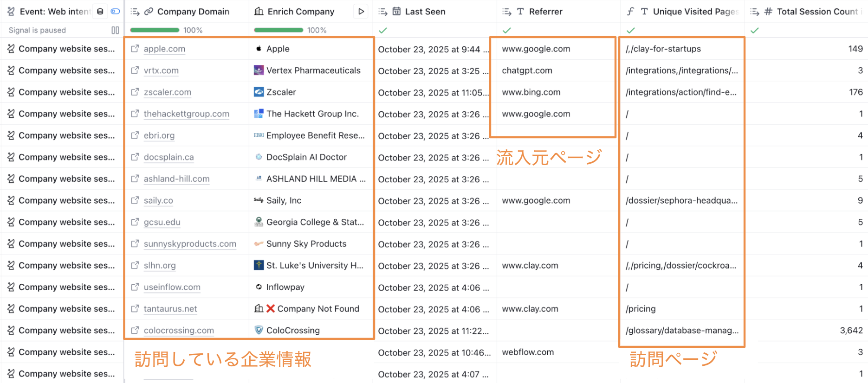Click the green checkmark under Referrer column
Screen dimensions: 868x383
[x=507, y=31]
